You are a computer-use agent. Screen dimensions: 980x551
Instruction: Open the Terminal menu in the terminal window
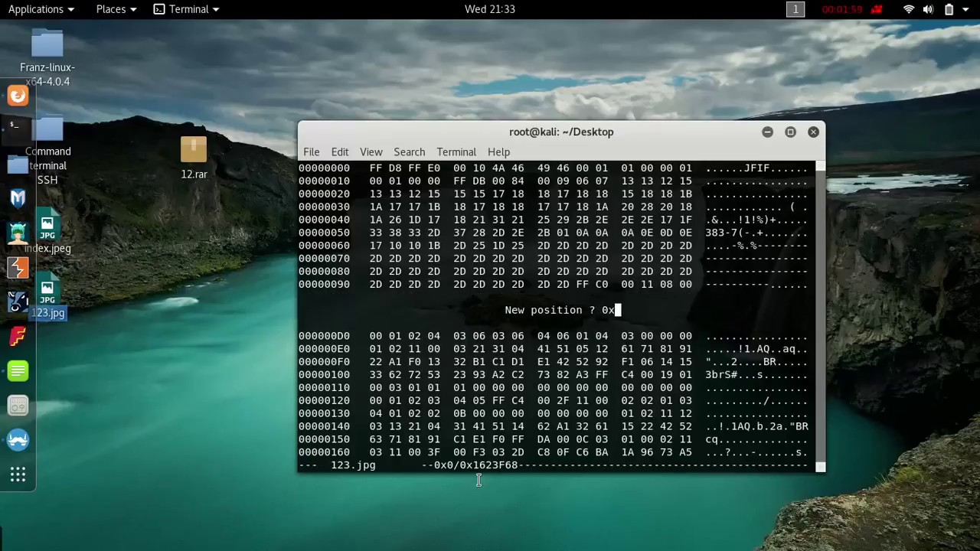456,152
